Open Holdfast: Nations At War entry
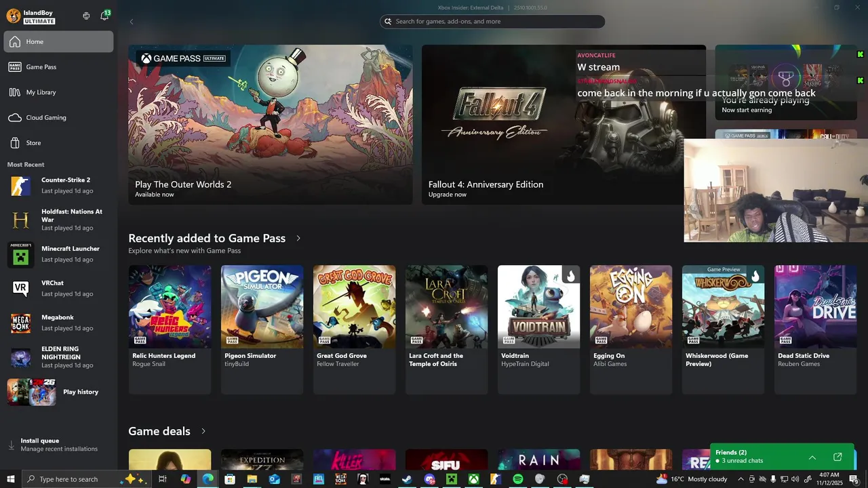 click(58, 220)
